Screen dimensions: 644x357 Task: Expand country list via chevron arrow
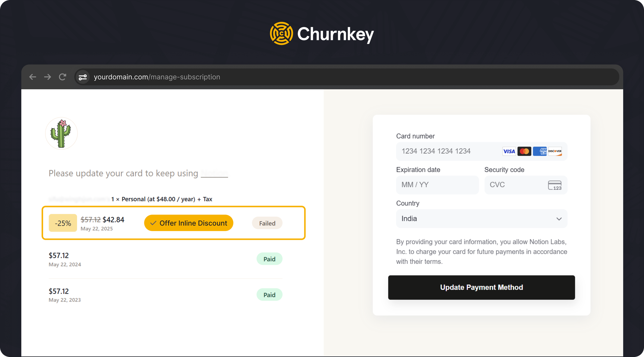[559, 219]
